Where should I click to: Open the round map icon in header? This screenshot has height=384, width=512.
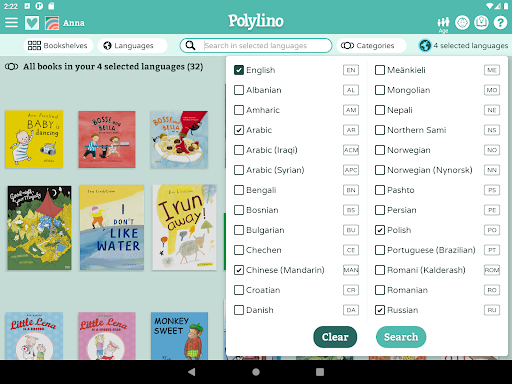point(481,23)
